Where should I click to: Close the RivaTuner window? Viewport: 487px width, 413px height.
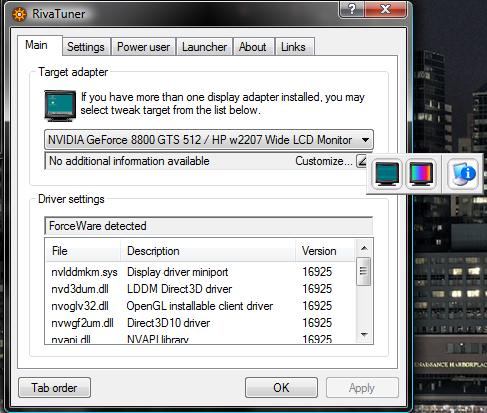click(x=385, y=9)
